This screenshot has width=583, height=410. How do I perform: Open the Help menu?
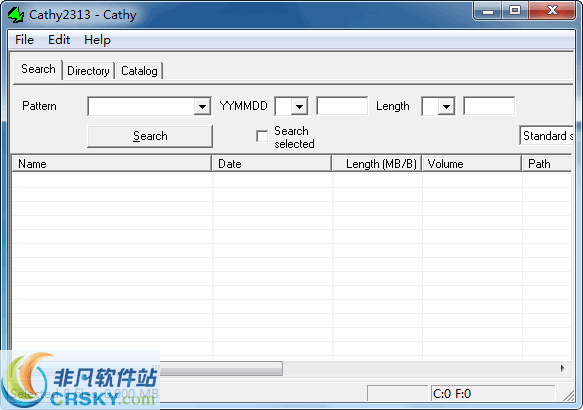pos(97,39)
